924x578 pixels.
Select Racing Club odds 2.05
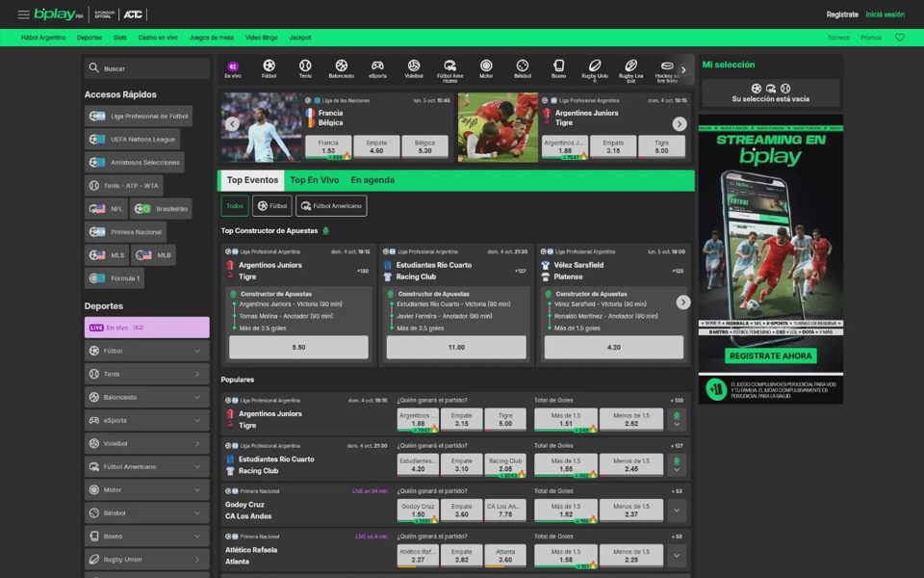pyautogui.click(x=505, y=464)
